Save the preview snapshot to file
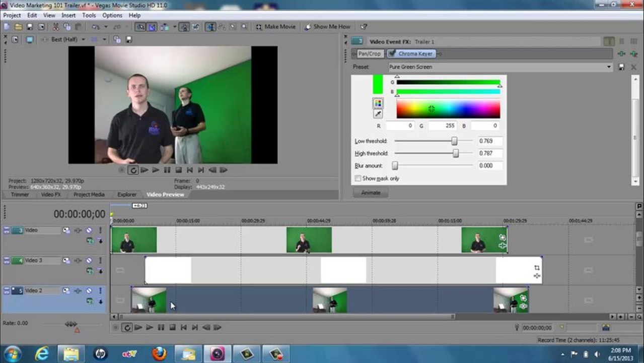This screenshot has width=644, height=363. pyautogui.click(x=129, y=39)
